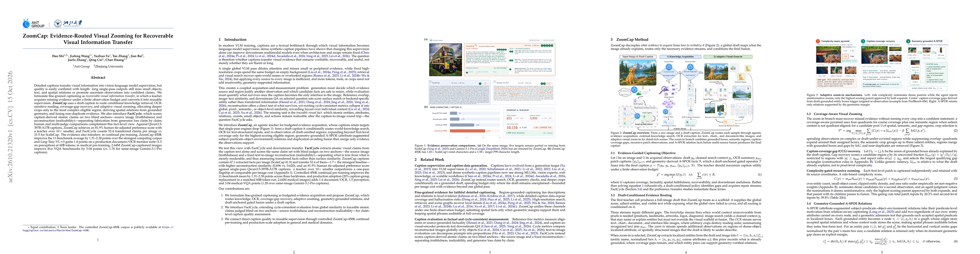Click the Zoom-in Filter robot icon in Figure 2
Image resolution: width=980 pixels, height=254 pixels.
[x=691, y=67]
